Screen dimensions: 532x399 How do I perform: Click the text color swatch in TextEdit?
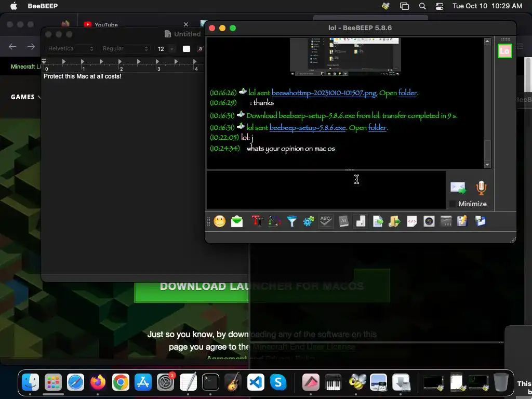pos(187,49)
